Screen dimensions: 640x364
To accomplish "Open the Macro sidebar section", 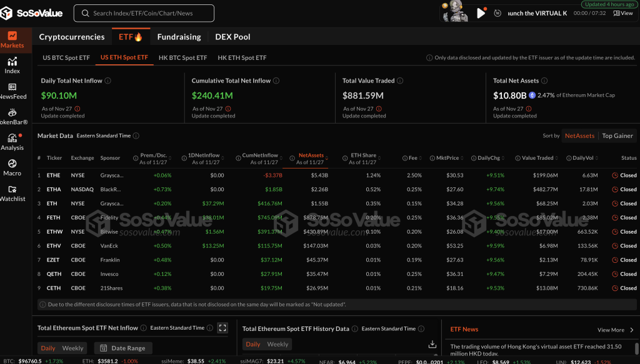I will 12,168.
